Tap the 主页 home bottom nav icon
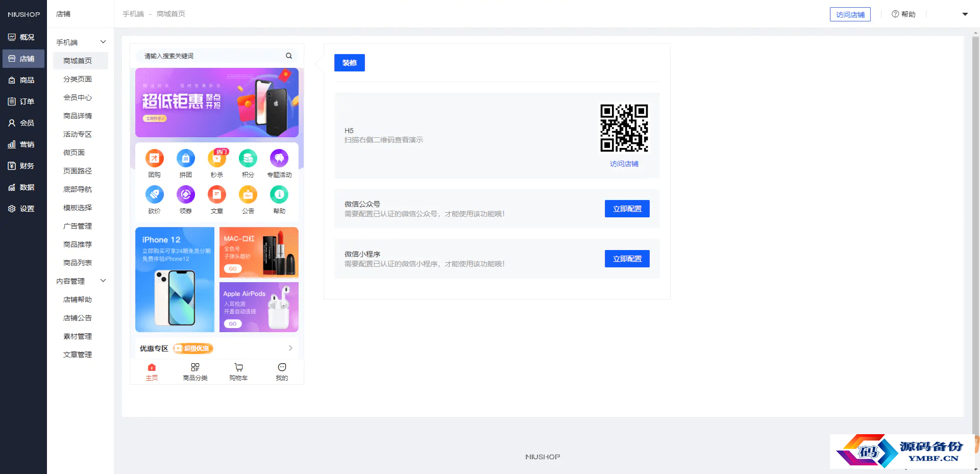The height and width of the screenshot is (474, 980). pos(152,367)
